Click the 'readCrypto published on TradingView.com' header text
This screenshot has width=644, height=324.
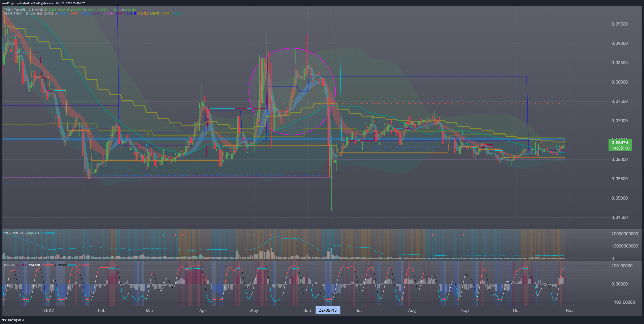pyautogui.click(x=29, y=3)
